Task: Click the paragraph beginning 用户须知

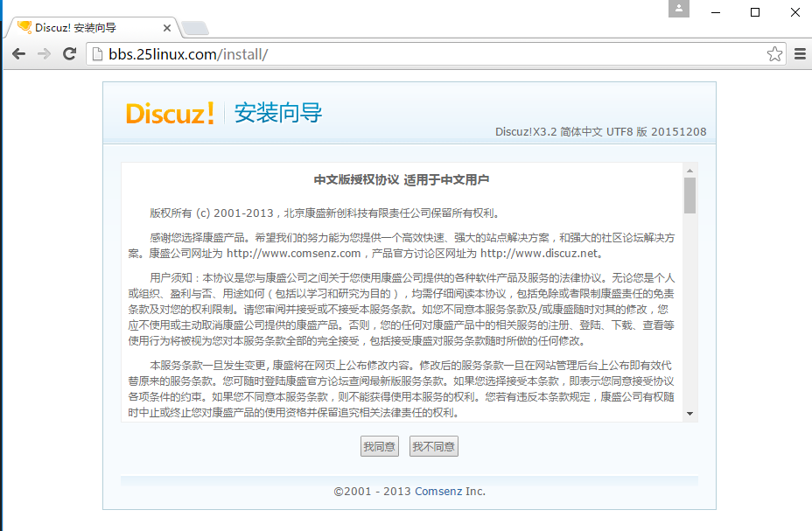Action: [402, 310]
